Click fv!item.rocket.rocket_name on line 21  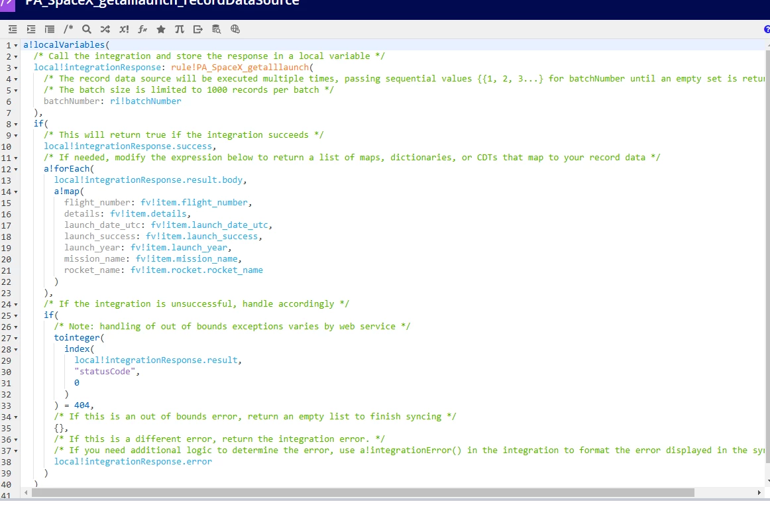(x=196, y=270)
